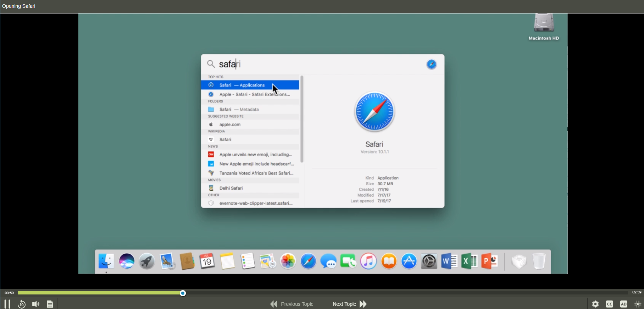Rewind the video 10 seconds

coord(22,304)
